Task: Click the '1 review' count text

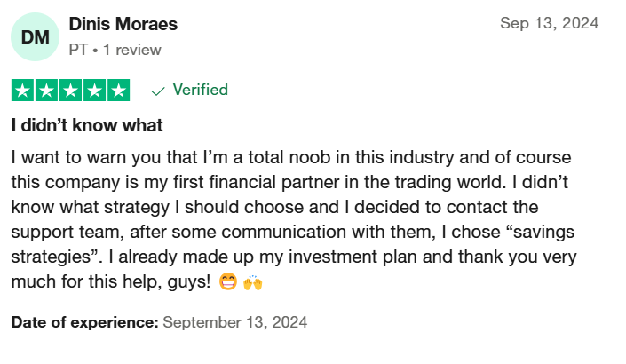Action: (132, 50)
